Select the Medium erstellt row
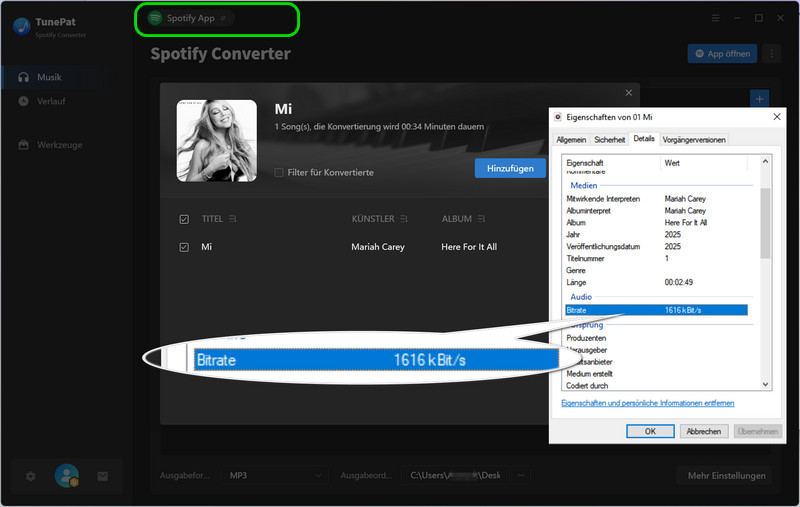The image size is (800, 507). (x=657, y=374)
